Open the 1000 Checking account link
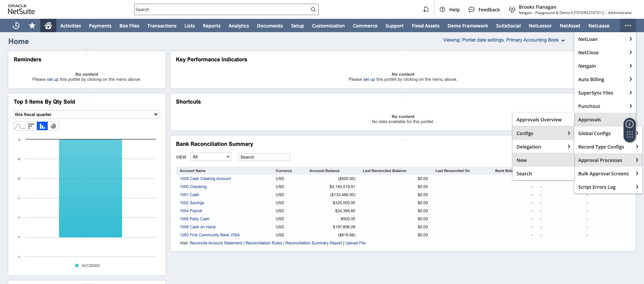 coord(193,187)
